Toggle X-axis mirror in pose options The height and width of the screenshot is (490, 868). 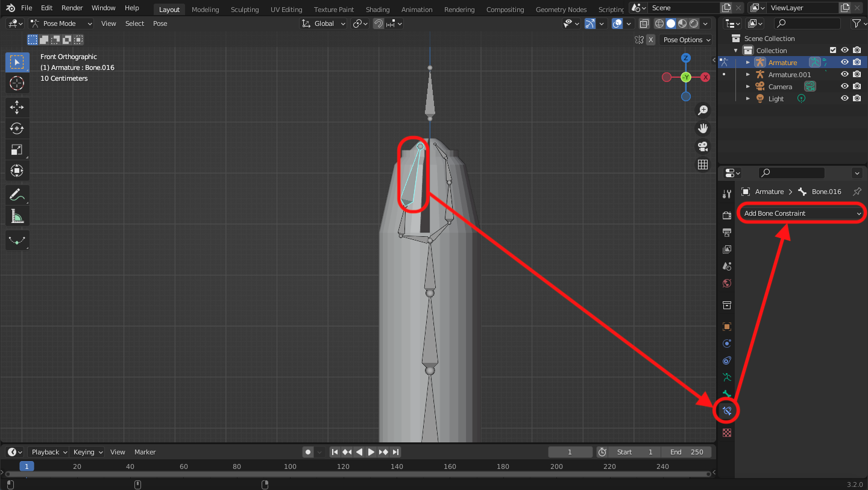[650, 40]
